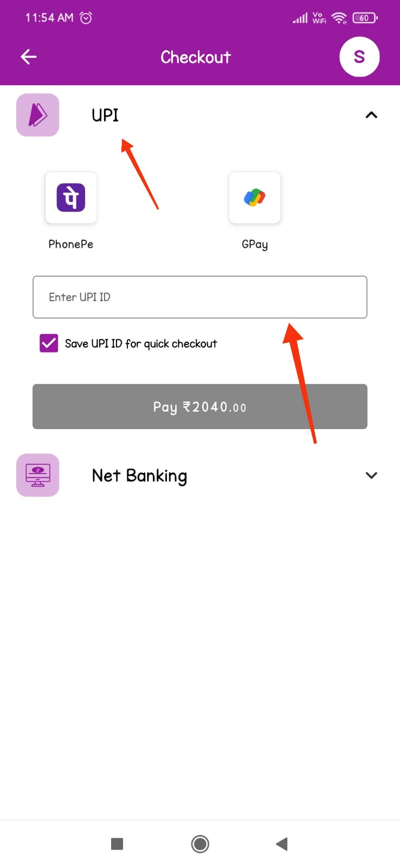Tap the Net Banking heading text

pyautogui.click(x=139, y=476)
